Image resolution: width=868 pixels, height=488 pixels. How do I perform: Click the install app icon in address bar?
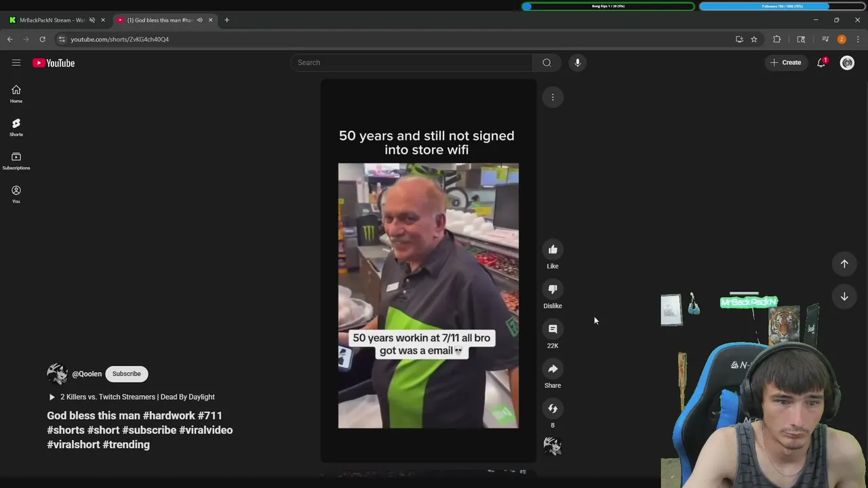(x=739, y=39)
